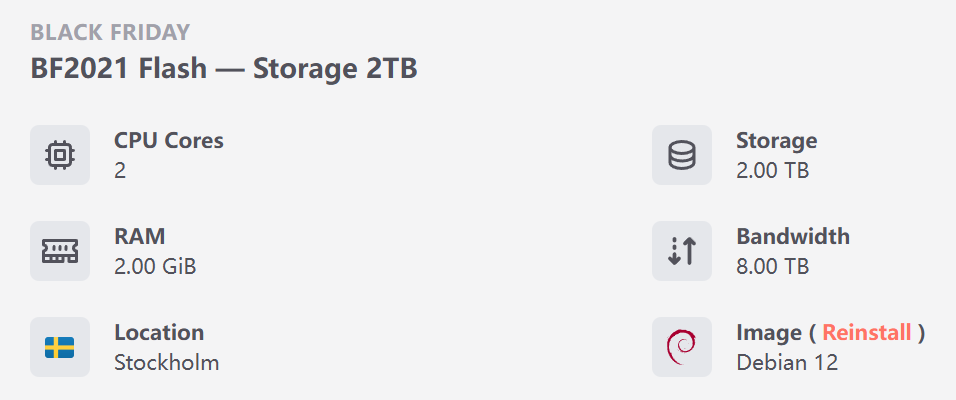This screenshot has height=400, width=956.
Task: Click the BLACK FRIDAY category label
Action: (110, 32)
